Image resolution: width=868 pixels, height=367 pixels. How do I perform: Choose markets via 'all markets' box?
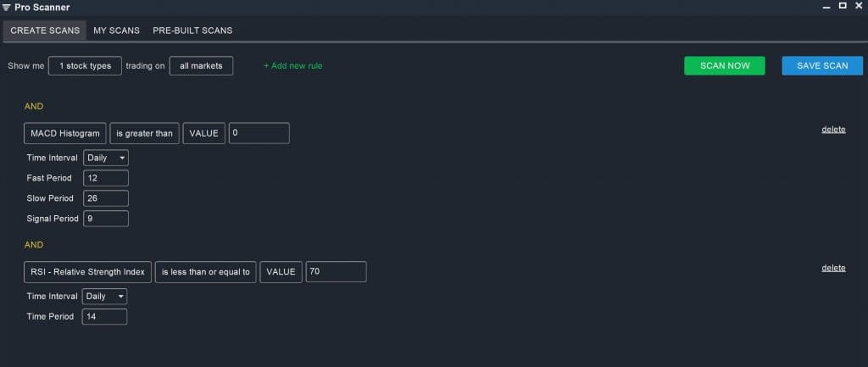201,66
